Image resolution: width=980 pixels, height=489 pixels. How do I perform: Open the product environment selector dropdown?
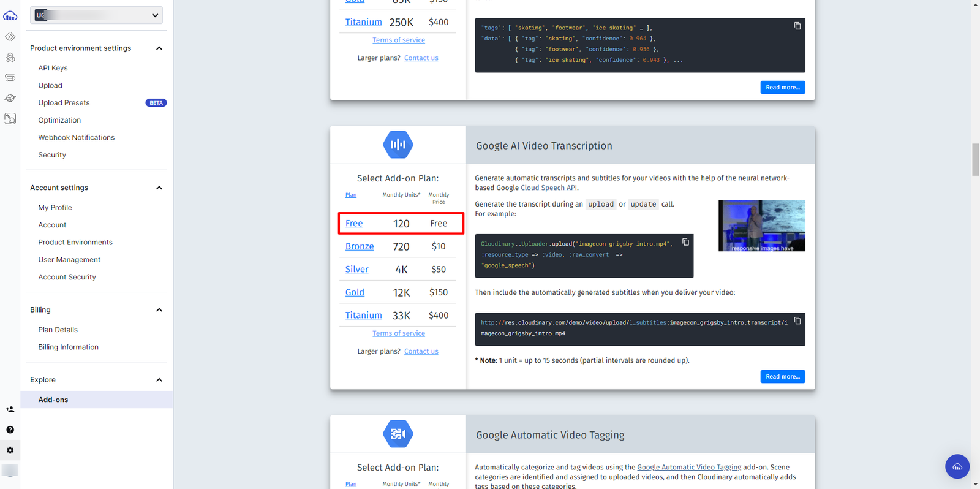click(96, 15)
